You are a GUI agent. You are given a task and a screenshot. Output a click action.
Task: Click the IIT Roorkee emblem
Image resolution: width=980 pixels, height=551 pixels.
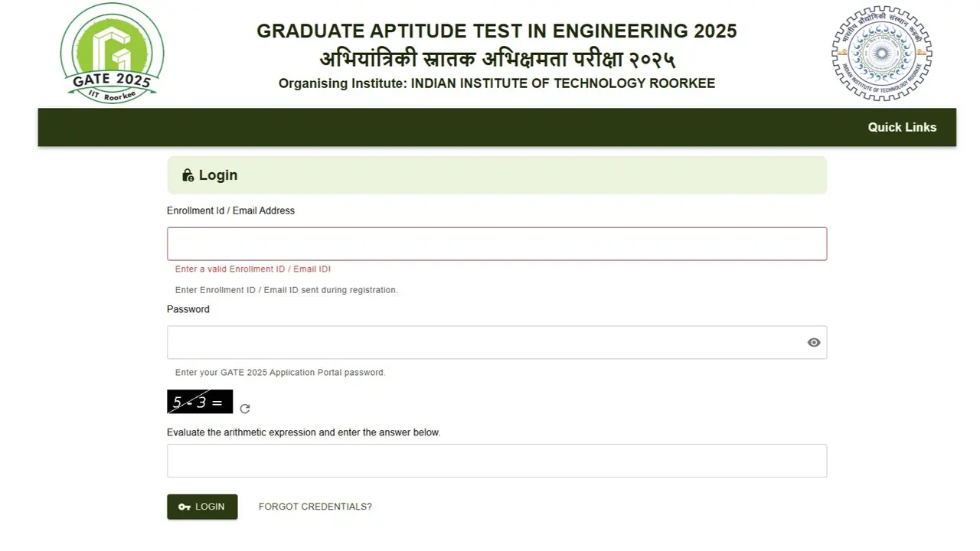(881, 53)
